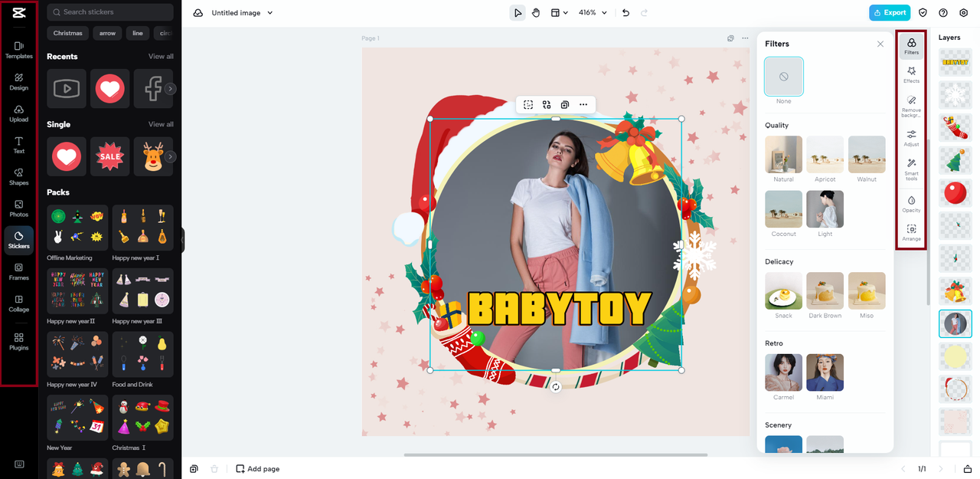Close the Filters panel
980x479 pixels.
tap(880, 44)
